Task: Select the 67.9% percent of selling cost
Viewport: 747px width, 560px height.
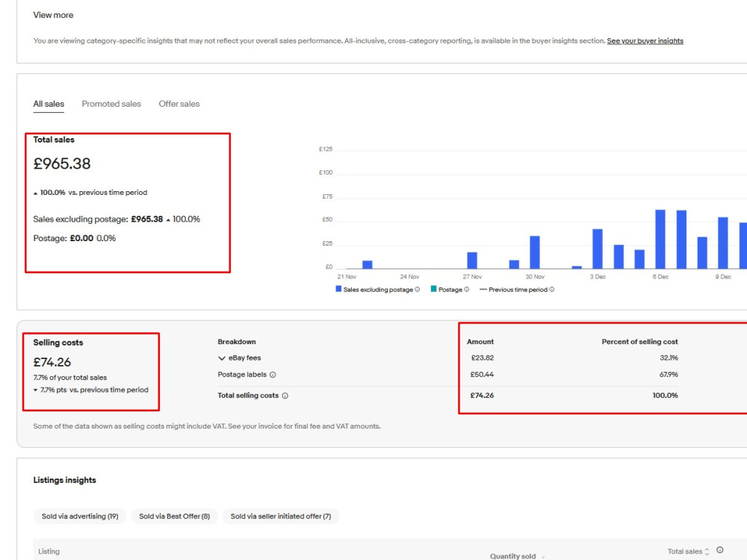Action: tap(669, 375)
